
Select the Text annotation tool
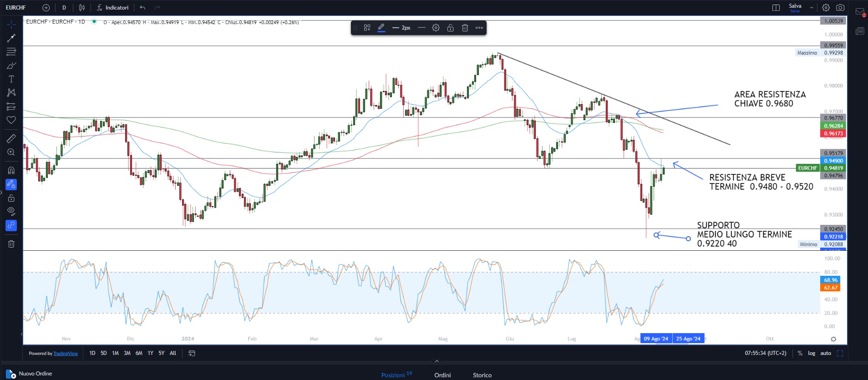(11, 79)
